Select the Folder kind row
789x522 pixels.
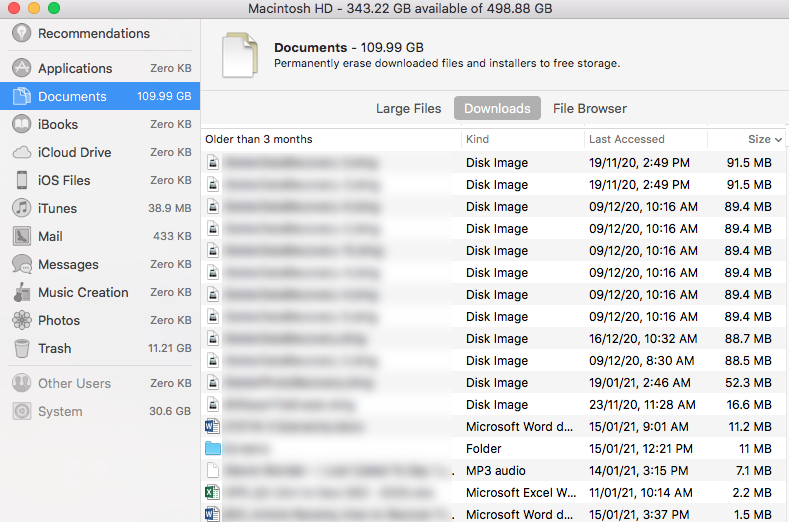click(x=493, y=449)
